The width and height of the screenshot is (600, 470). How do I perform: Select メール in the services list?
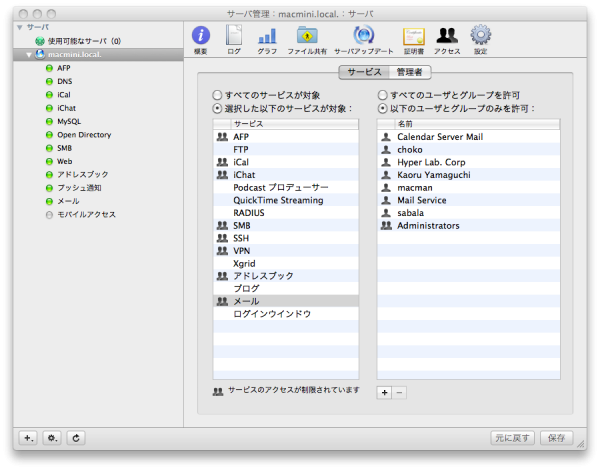tap(286, 301)
